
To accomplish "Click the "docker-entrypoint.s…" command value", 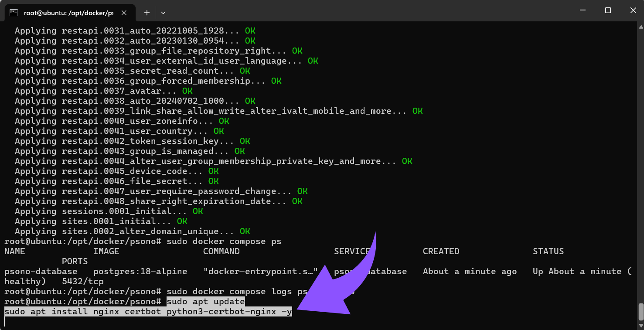I will [261, 272].
